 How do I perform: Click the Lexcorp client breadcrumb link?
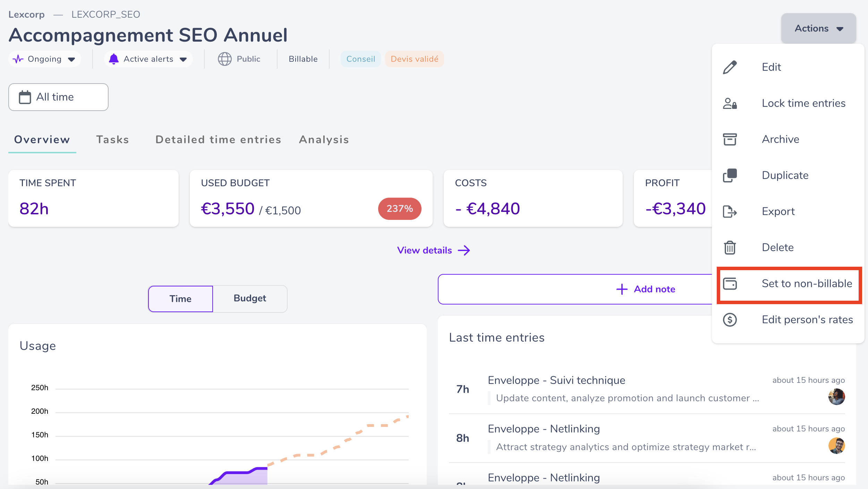point(26,15)
